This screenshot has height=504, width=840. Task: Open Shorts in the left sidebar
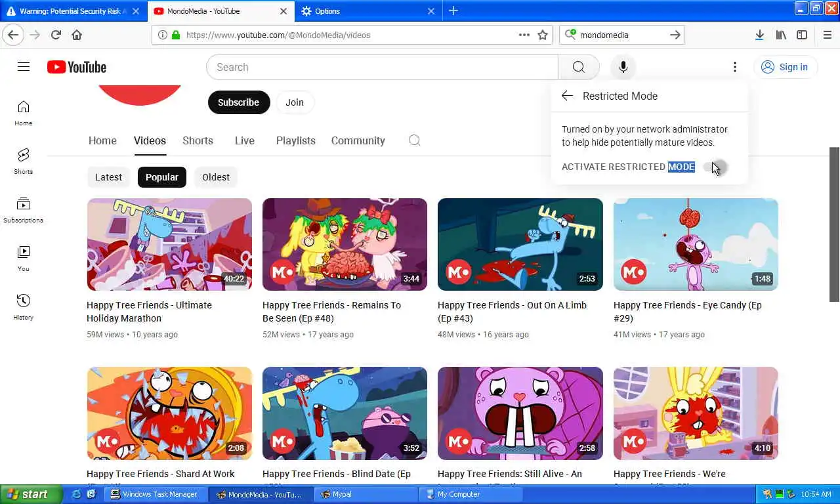click(x=24, y=161)
